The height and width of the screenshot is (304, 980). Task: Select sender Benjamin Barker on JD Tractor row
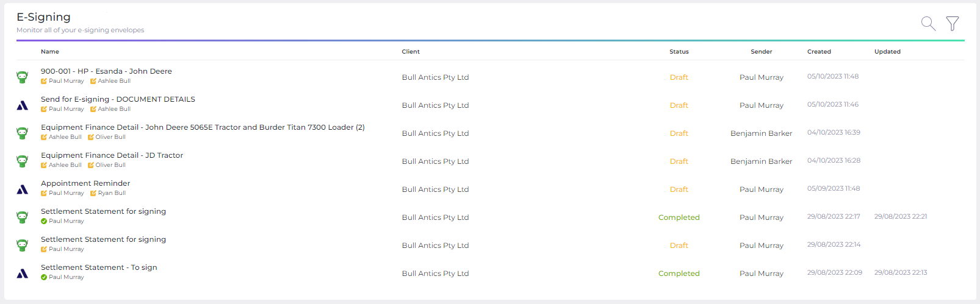[761, 161]
